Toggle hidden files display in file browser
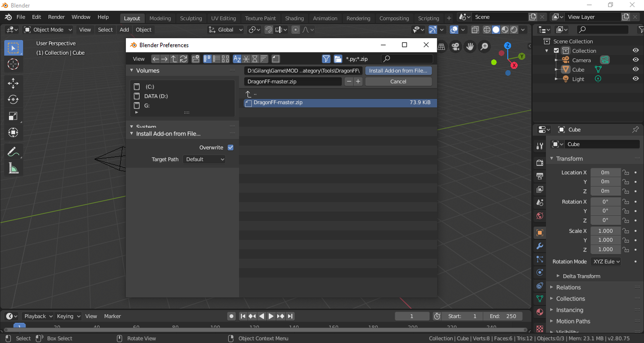Screen dimensions: 644x343 276,59
